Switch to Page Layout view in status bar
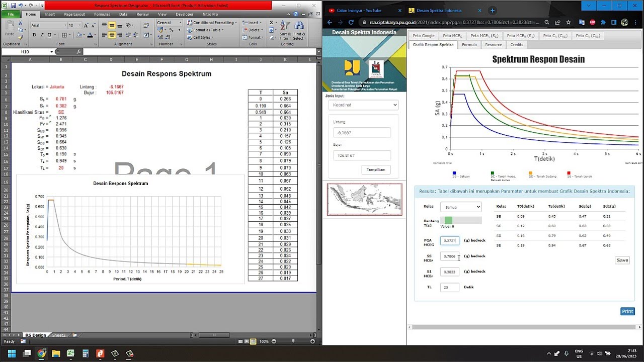The image size is (644, 362). point(247,341)
